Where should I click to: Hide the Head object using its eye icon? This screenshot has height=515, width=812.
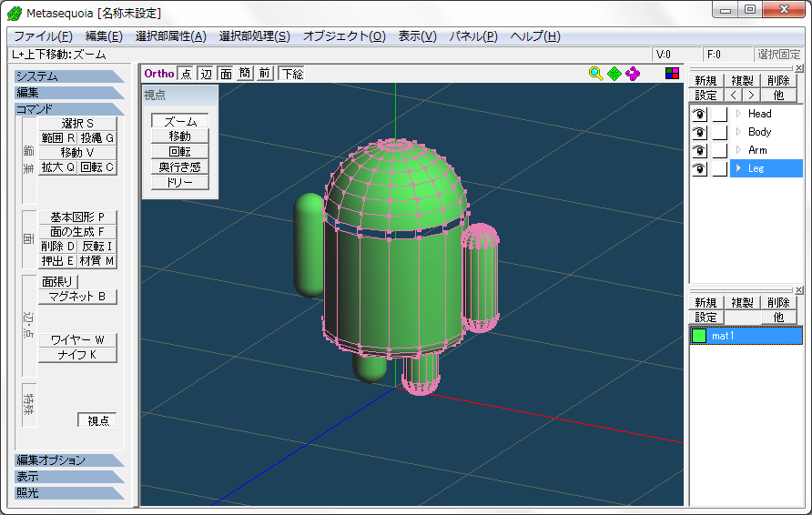tap(700, 114)
